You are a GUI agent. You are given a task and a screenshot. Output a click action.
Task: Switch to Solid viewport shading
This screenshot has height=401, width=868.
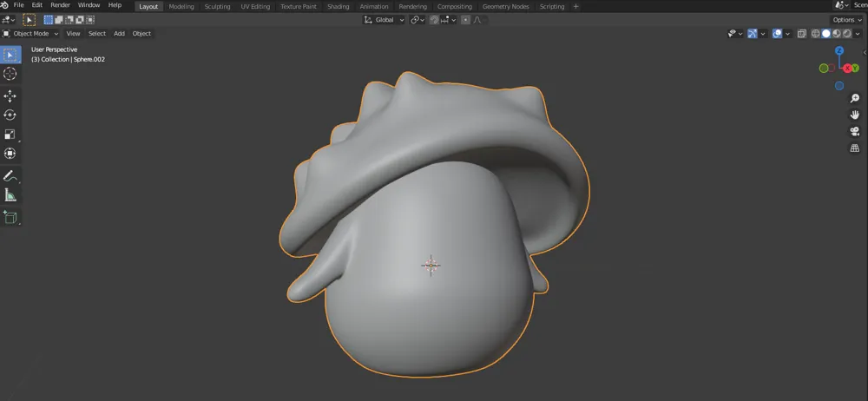coord(826,34)
